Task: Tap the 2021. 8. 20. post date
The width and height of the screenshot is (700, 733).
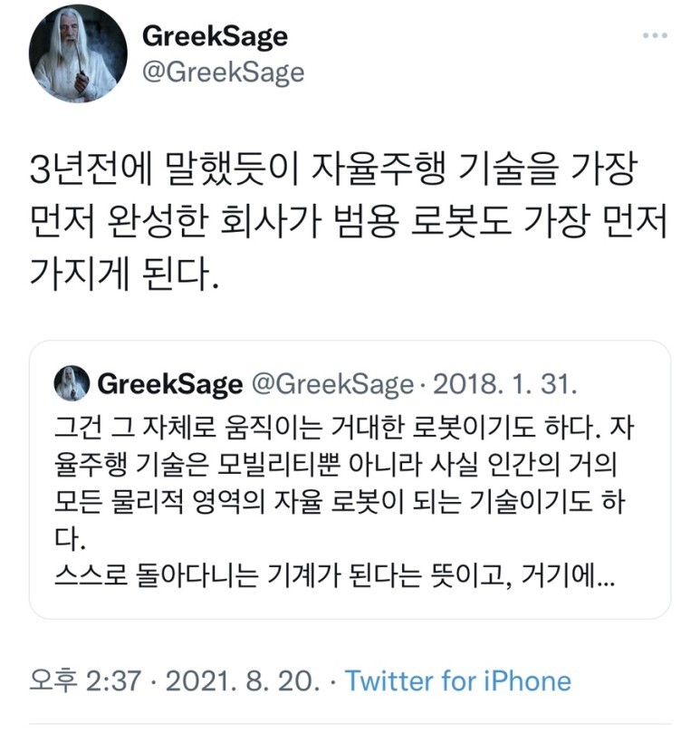Action: (243, 680)
